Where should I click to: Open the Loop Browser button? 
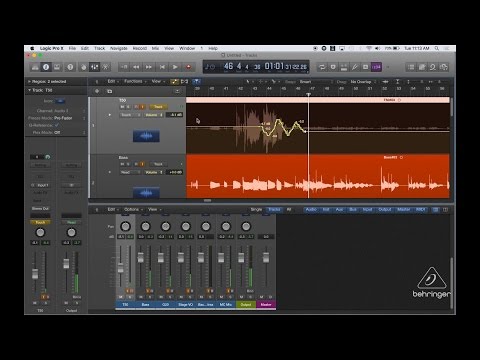click(x=433, y=67)
